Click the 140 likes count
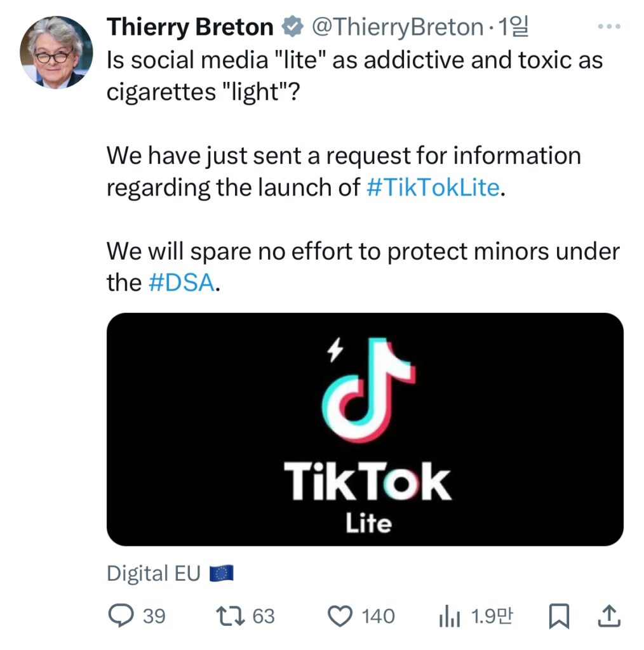The width and height of the screenshot is (644, 650). pos(378,616)
